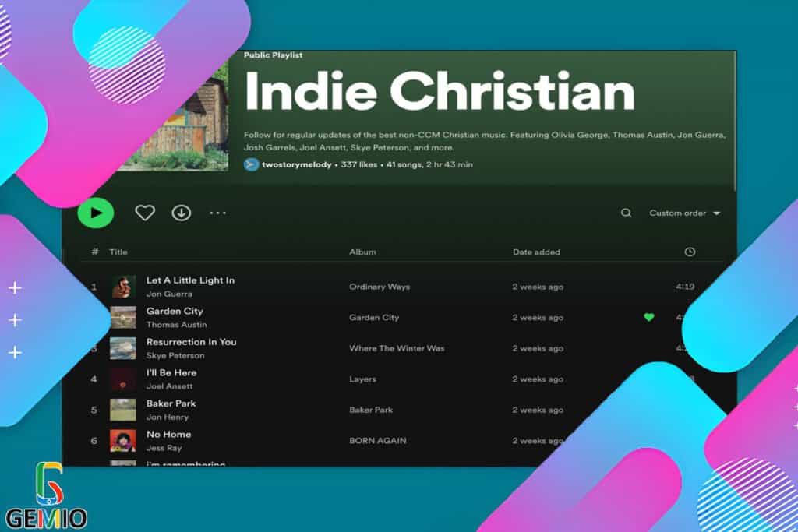Click track number 6 in the list

click(x=94, y=441)
